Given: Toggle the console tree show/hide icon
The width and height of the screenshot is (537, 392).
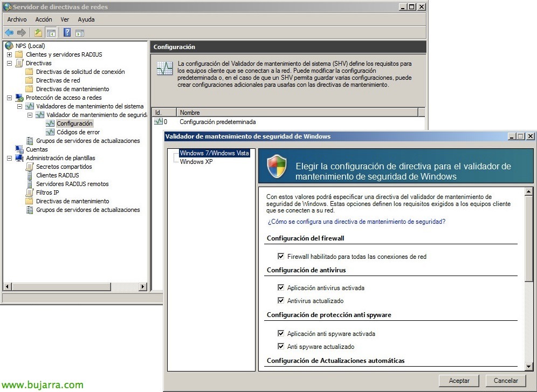Looking at the screenshot, I should click(51, 33).
